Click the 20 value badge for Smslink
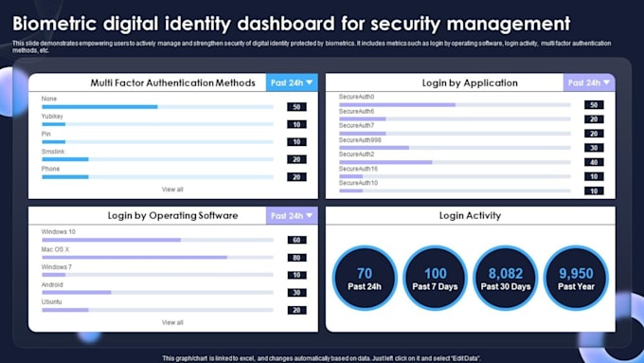This screenshot has width=644, height=363. click(297, 159)
